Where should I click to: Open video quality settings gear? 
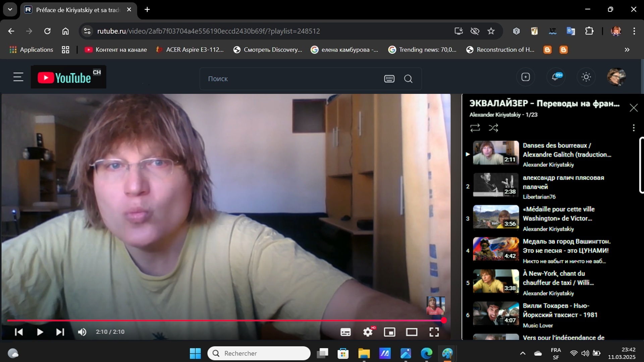pyautogui.click(x=368, y=332)
